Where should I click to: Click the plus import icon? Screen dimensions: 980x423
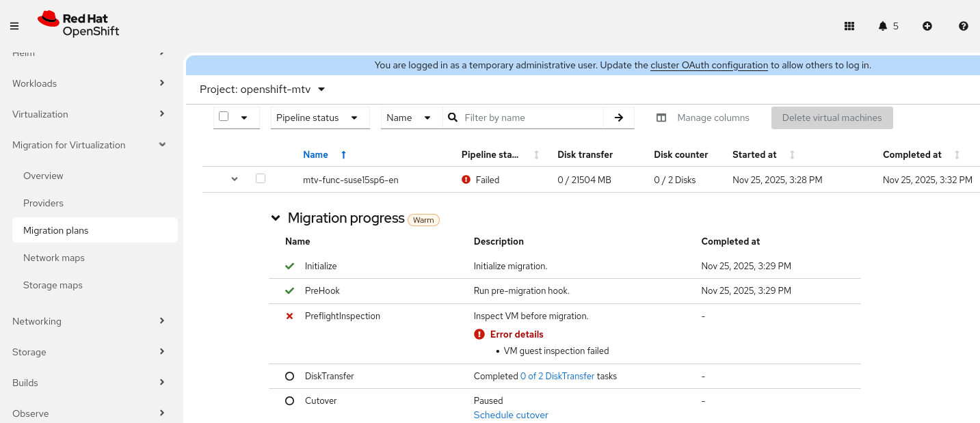(x=927, y=26)
